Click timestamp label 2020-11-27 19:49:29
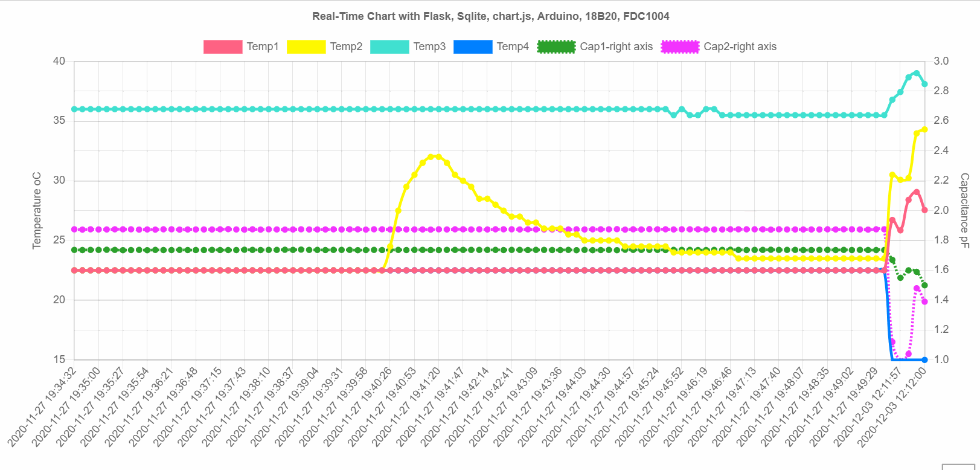Screen dimensions: 980x470 click(844, 407)
